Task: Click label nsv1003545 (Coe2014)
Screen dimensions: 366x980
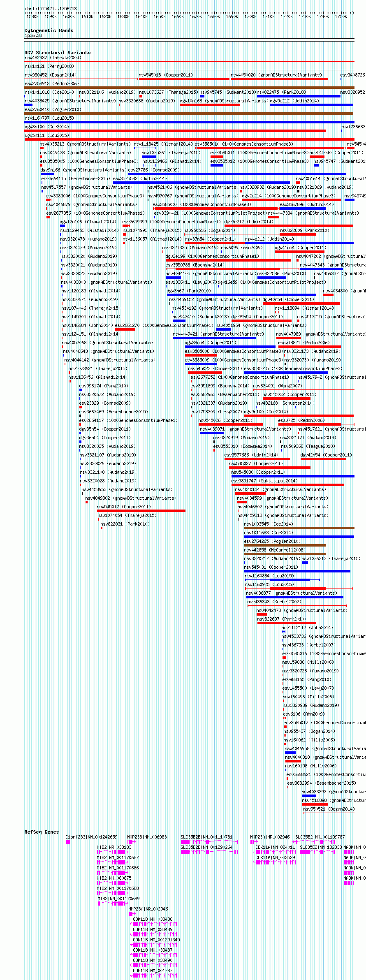Action: [269, 524]
